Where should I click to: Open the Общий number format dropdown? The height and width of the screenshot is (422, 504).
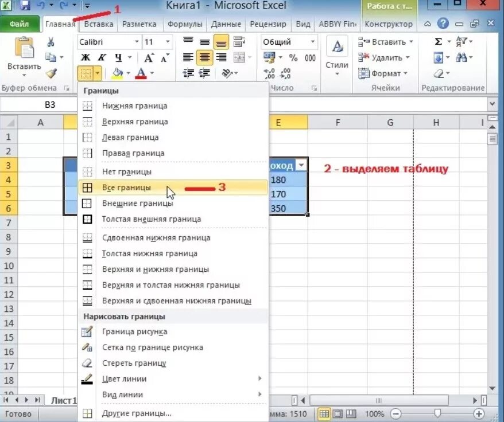tap(312, 42)
